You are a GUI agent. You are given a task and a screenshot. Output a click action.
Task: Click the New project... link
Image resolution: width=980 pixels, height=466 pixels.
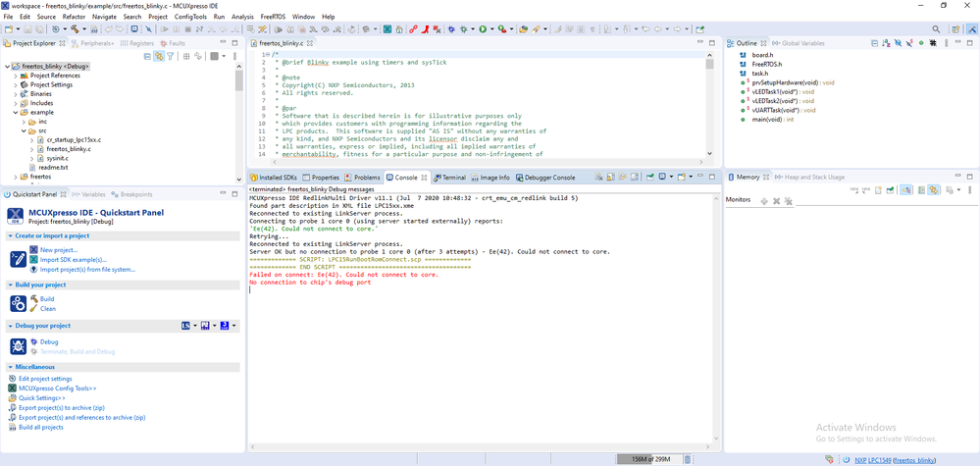pos(59,250)
